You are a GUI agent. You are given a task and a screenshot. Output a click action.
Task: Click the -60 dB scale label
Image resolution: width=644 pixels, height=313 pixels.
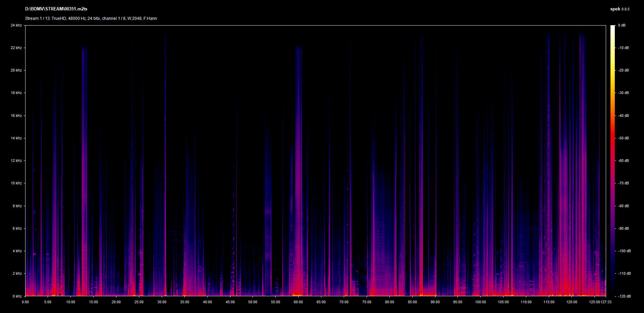623,161
